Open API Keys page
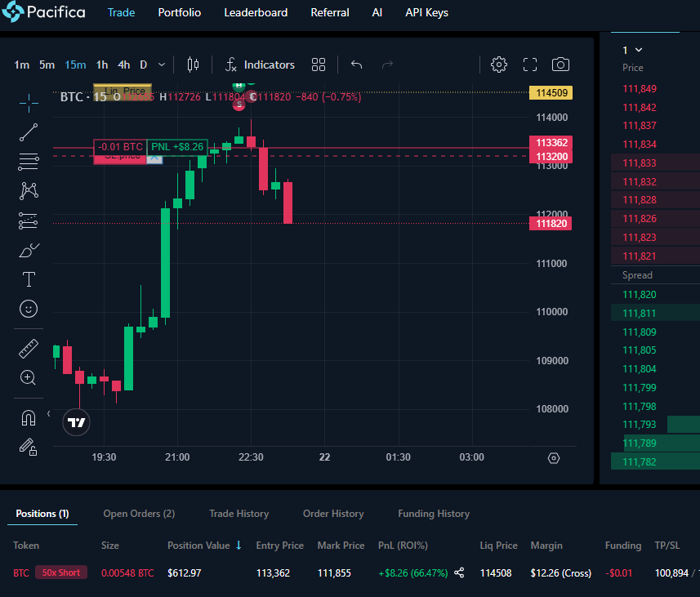The height and width of the screenshot is (597, 700). 427,12
